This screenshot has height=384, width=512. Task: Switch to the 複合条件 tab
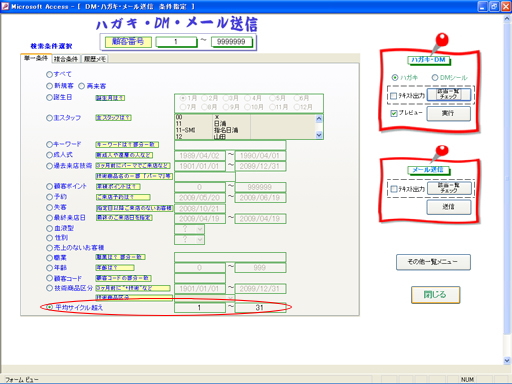(x=66, y=59)
